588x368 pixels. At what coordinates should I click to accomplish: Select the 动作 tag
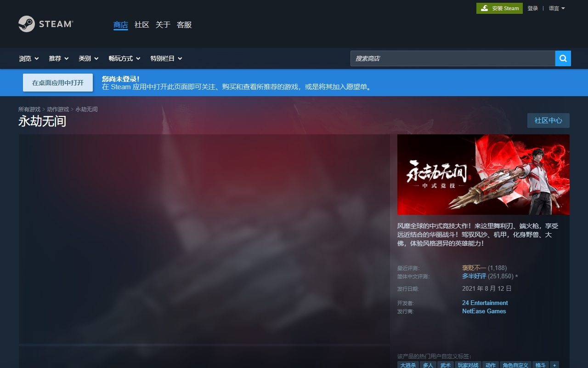491,365
